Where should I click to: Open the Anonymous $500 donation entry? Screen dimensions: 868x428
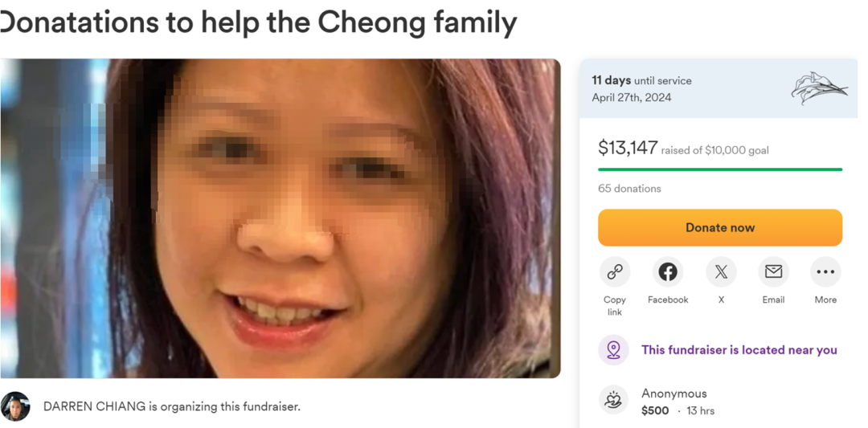720,402
